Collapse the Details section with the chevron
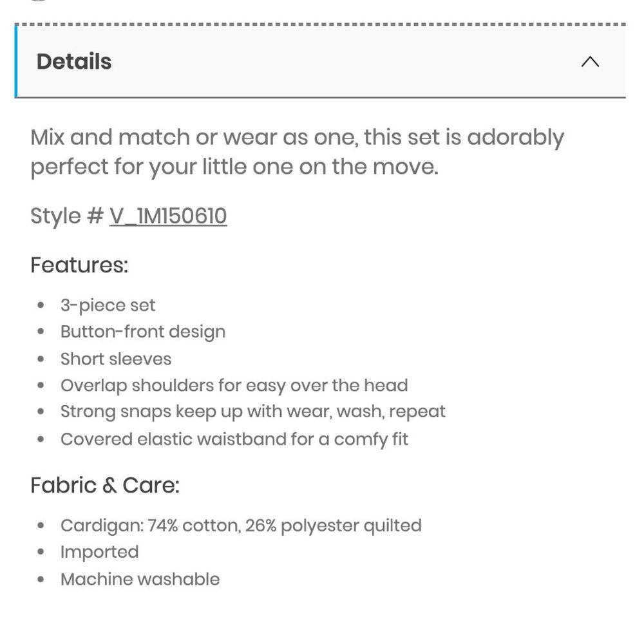644x644 pixels. tap(590, 62)
